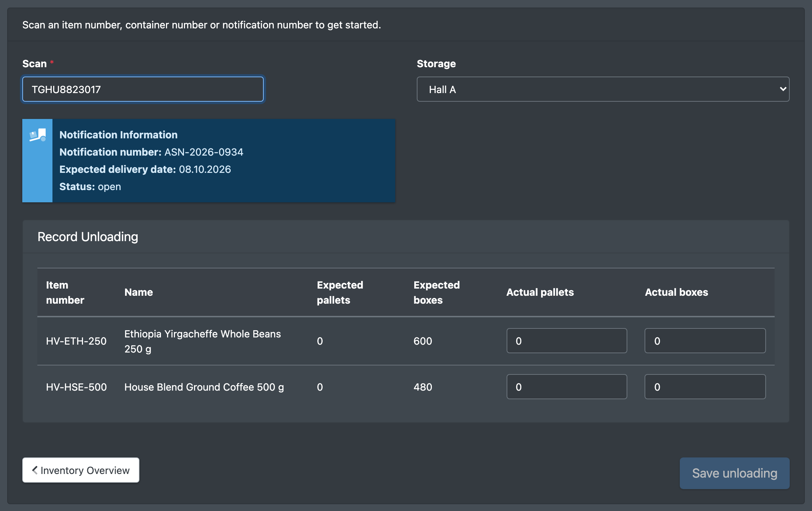
Task: Go back to Inventory Overview
Action: point(81,470)
